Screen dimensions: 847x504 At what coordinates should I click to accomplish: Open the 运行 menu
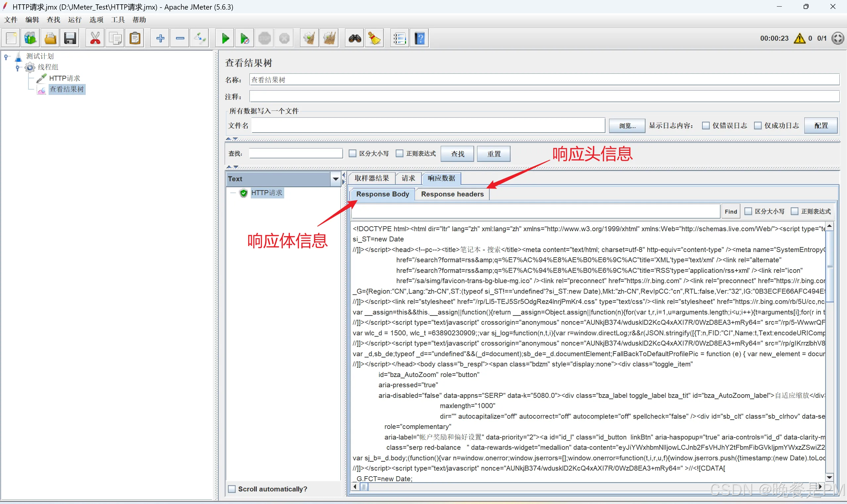pyautogui.click(x=75, y=20)
